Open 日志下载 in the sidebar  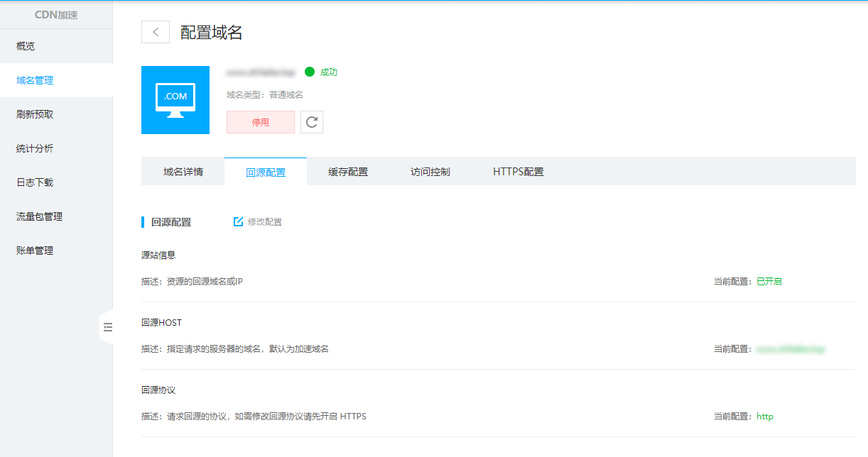(35, 182)
